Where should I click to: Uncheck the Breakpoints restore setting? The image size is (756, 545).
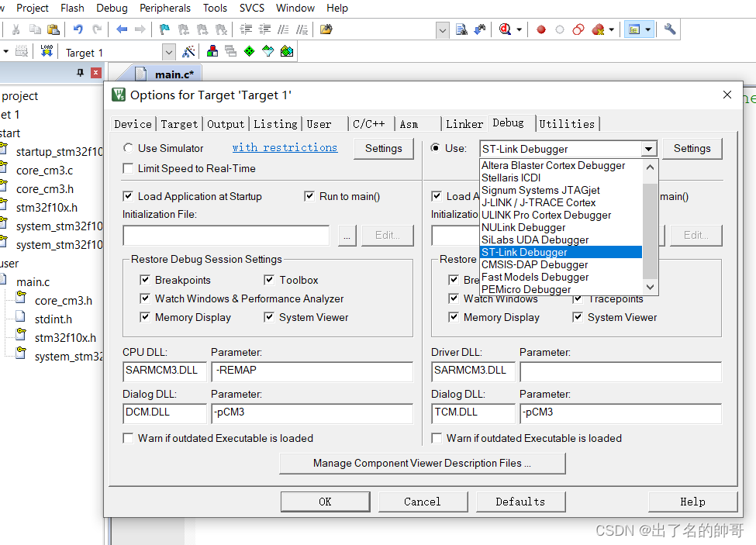point(145,279)
